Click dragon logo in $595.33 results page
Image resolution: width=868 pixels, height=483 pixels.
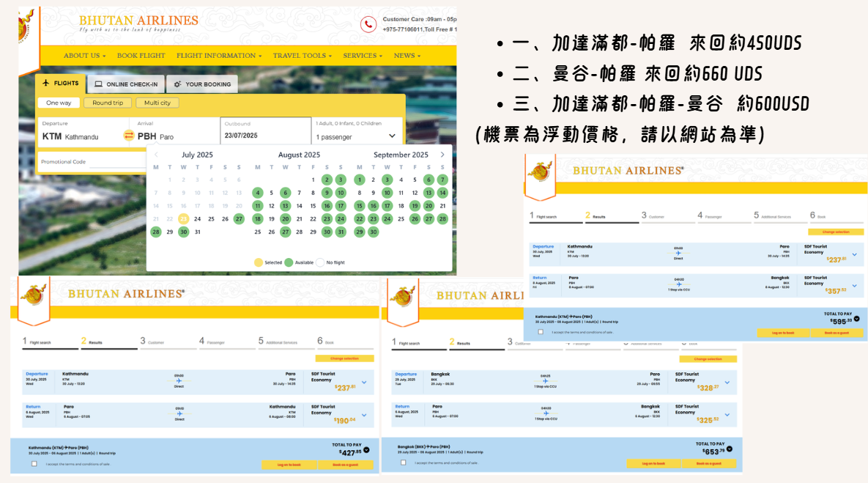click(x=540, y=172)
